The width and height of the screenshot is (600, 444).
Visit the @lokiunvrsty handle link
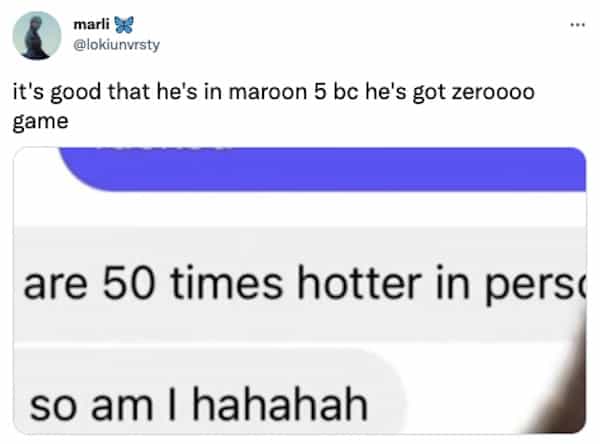pos(116,45)
